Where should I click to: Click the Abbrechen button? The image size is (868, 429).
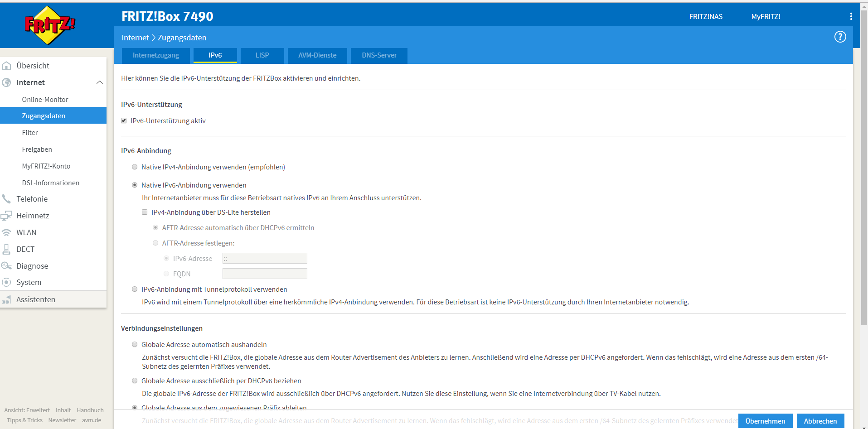[820, 421]
